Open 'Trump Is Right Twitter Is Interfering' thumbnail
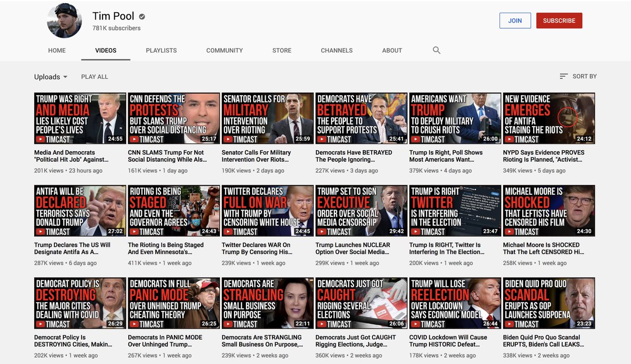631x364 pixels. click(x=455, y=211)
